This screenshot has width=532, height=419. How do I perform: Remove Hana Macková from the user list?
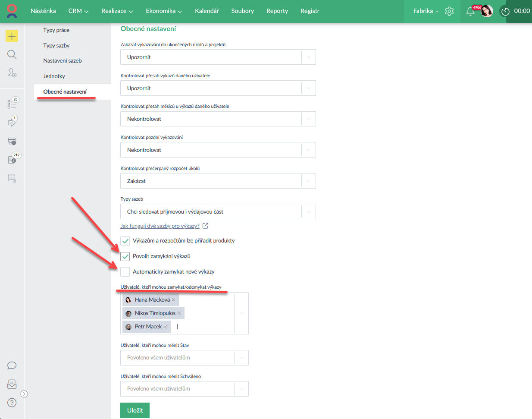[x=174, y=300]
